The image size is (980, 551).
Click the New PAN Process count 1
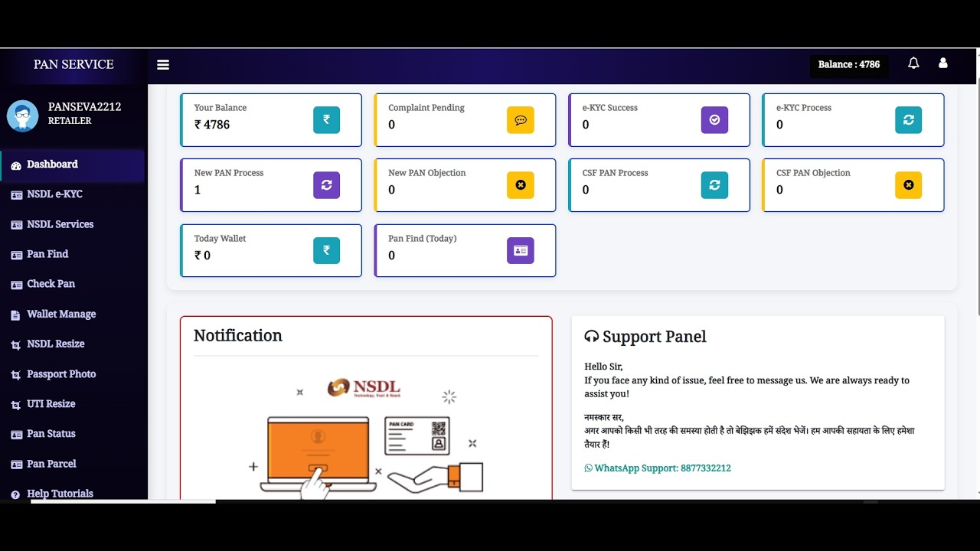click(x=198, y=190)
